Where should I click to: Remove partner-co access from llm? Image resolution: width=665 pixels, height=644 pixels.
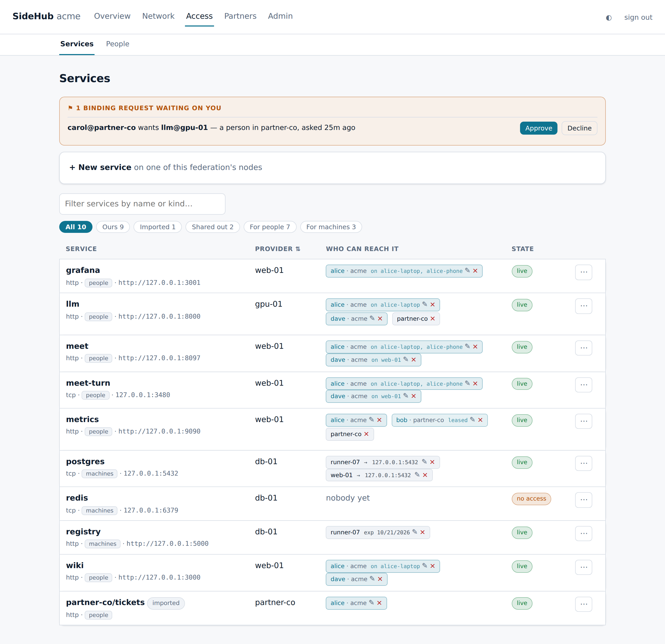(433, 319)
